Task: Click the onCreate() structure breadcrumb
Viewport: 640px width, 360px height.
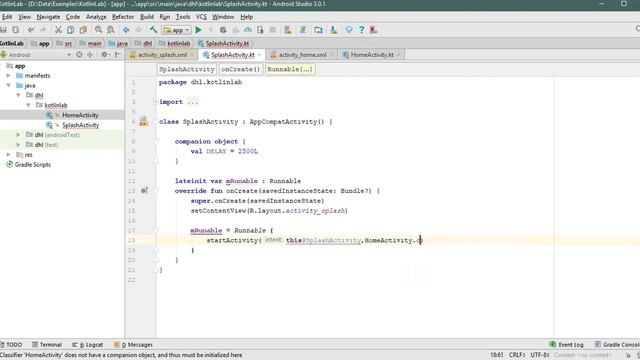Action: point(240,69)
